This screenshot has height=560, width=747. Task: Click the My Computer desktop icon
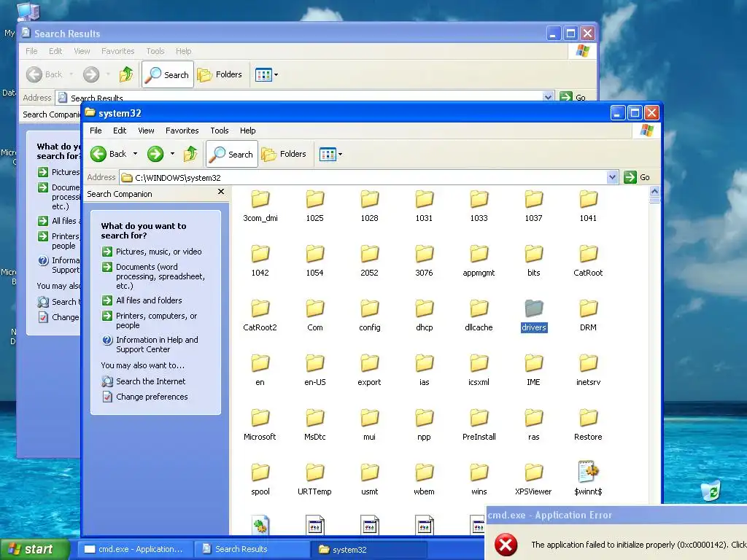click(x=28, y=12)
